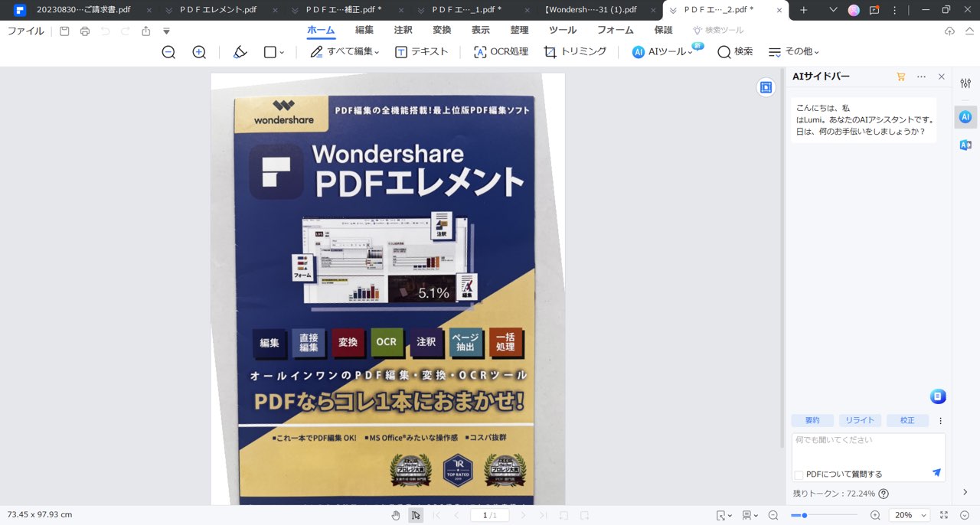This screenshot has height=525, width=980.
Task: Send the AI chat message with the paper-plane icon
Action: (936, 472)
